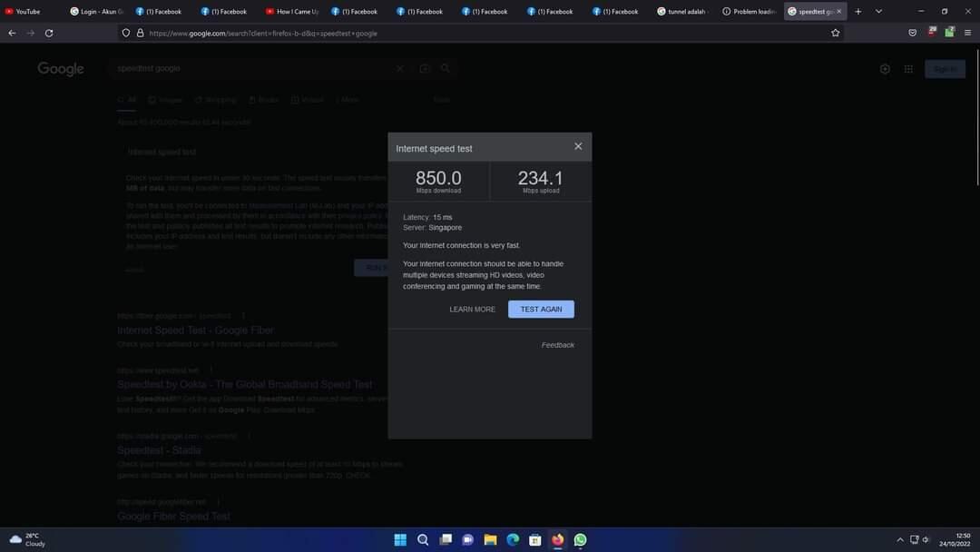Switch to the Problem loading page tab
The width and height of the screenshot is (980, 552).
click(749, 12)
